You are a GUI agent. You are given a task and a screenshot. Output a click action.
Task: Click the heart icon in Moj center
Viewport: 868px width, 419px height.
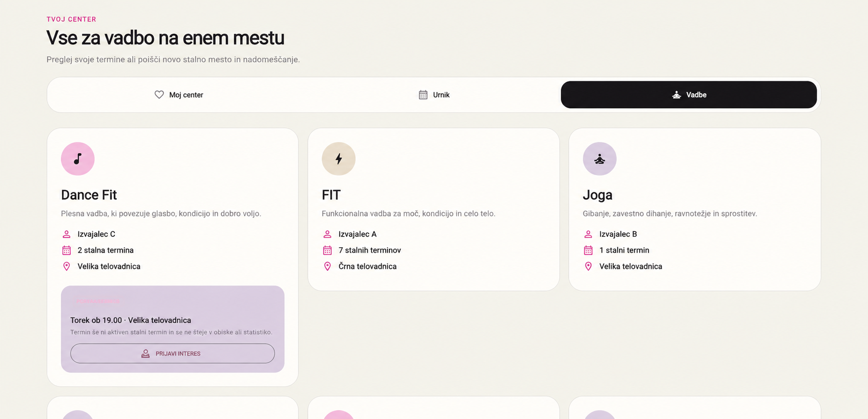tap(159, 95)
